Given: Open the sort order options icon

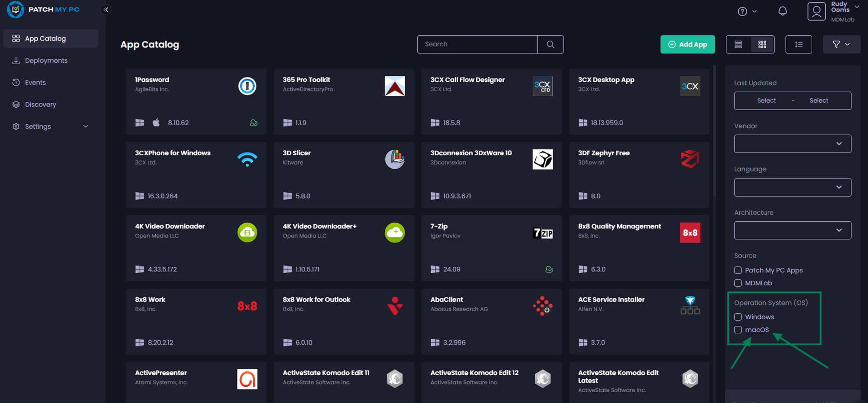Looking at the screenshot, I should point(799,44).
